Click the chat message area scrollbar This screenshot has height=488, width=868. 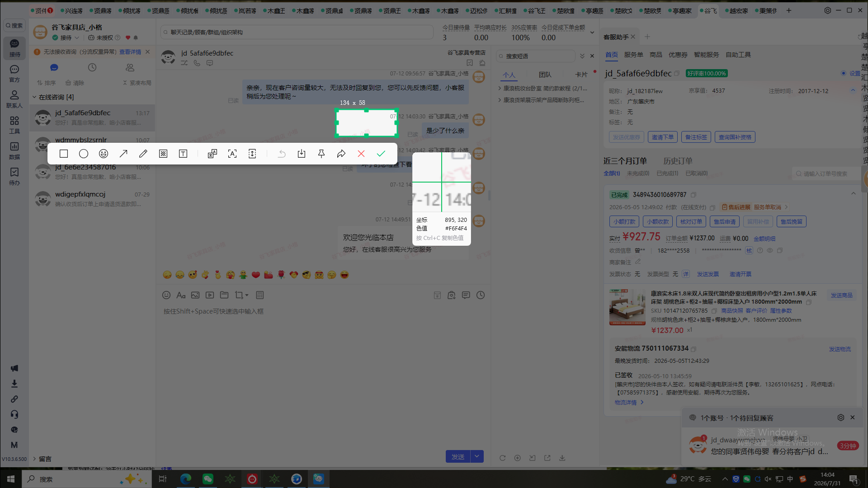pyautogui.click(x=489, y=195)
